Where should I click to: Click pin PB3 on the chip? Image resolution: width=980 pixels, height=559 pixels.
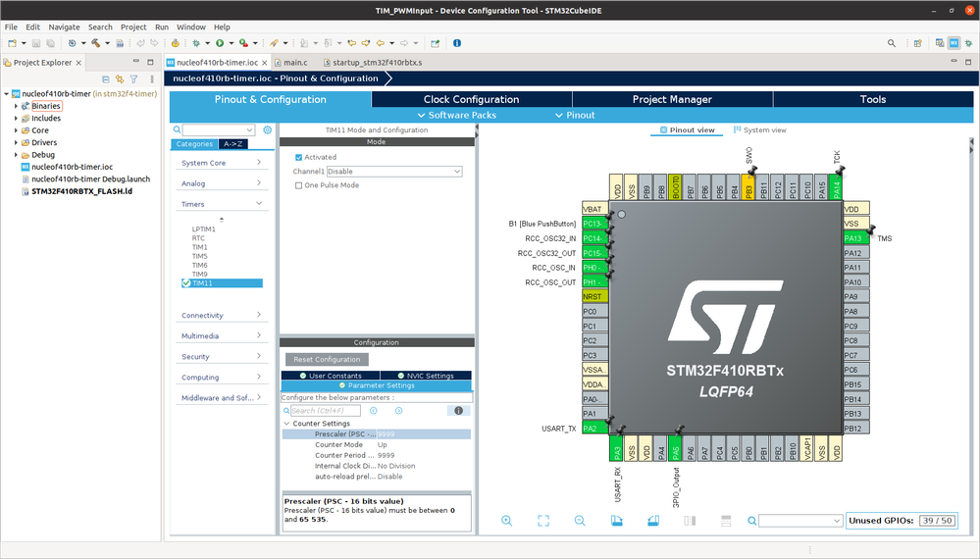coord(748,186)
